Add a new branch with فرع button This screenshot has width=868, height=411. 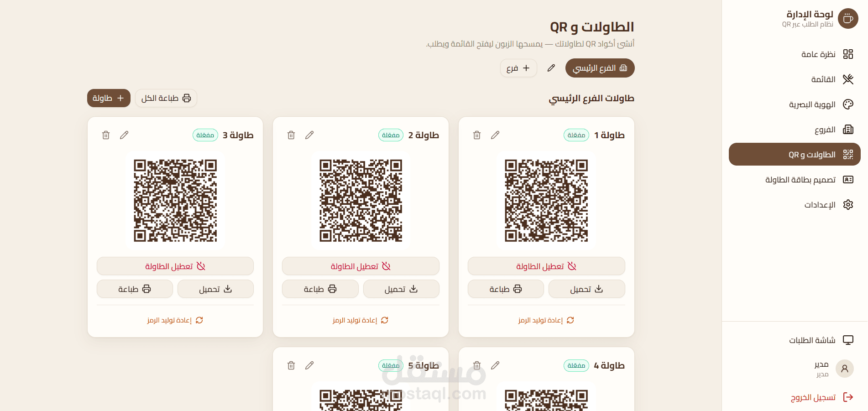pos(518,68)
